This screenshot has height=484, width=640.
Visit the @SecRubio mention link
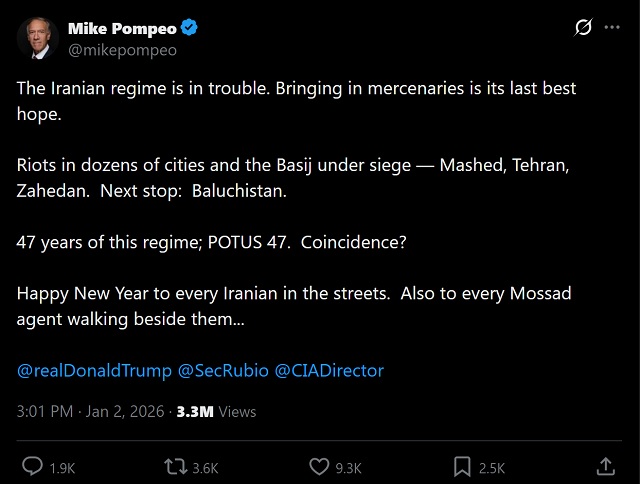pyautogui.click(x=223, y=370)
